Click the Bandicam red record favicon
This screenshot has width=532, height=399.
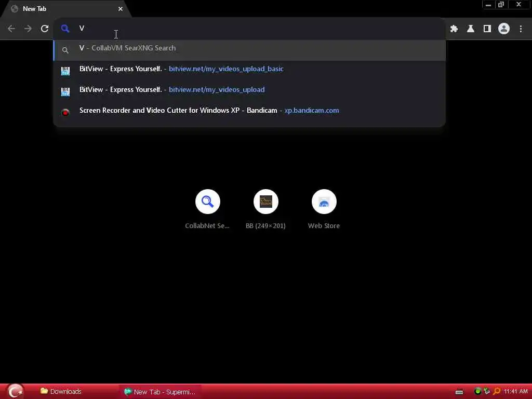[x=65, y=112]
